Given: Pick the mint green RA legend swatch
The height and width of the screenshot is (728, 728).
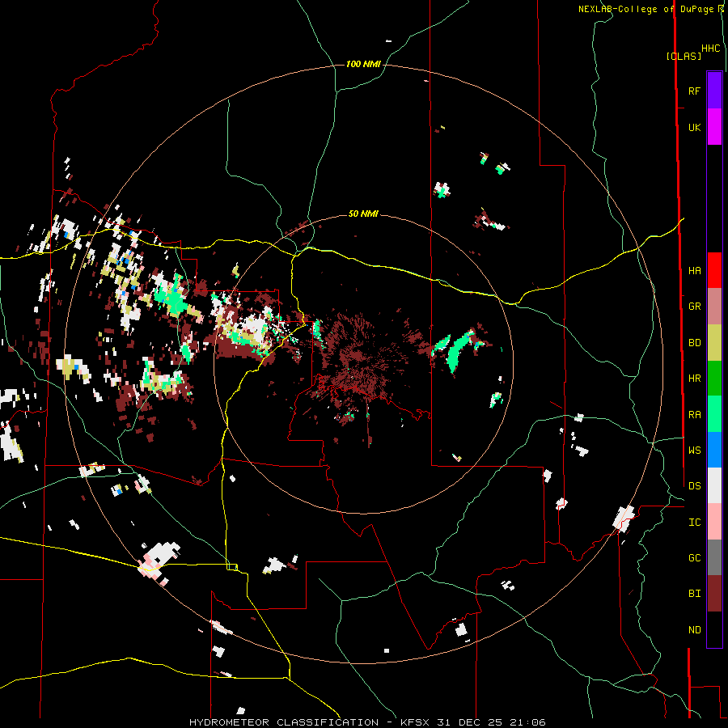Looking at the screenshot, I should coord(714,414).
